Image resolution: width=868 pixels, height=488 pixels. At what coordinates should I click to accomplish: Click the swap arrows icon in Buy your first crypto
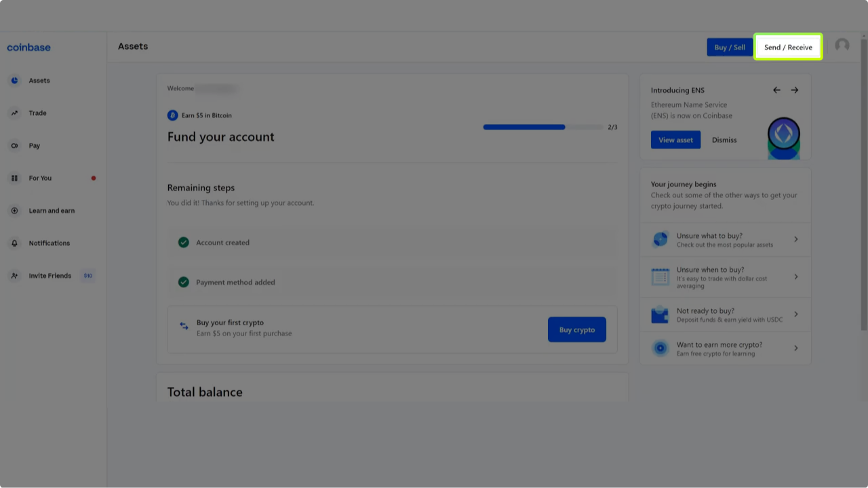pos(184,326)
